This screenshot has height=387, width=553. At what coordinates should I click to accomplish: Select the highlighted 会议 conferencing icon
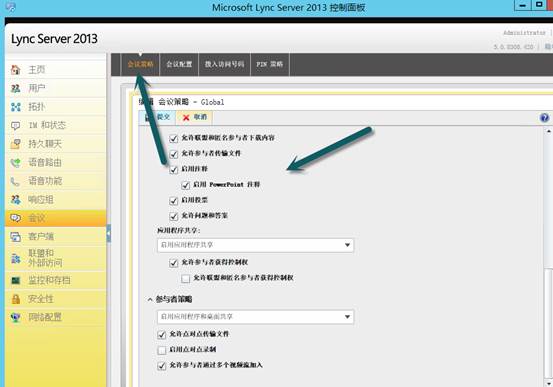pos(16,218)
